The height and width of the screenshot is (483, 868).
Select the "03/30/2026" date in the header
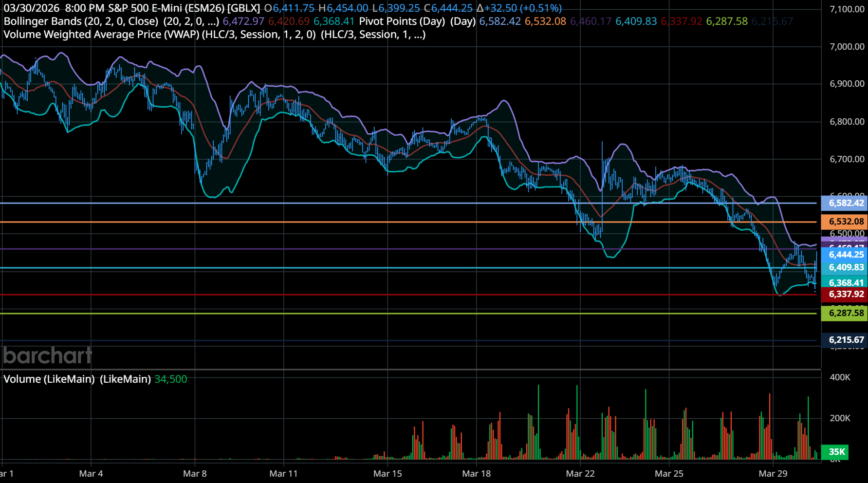32,8
